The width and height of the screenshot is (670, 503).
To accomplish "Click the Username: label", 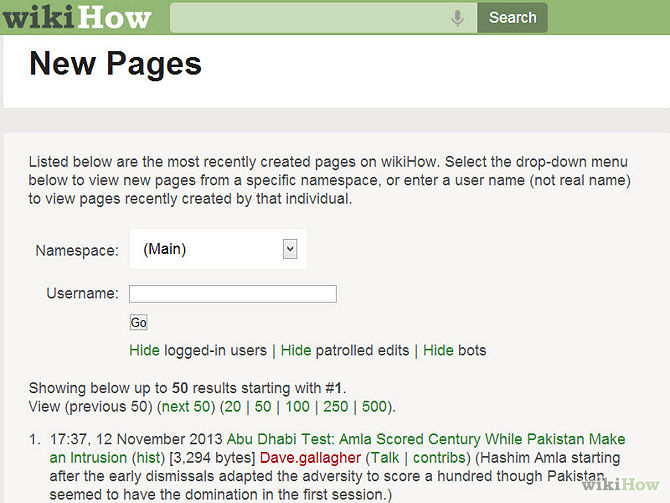I will tap(82, 293).
